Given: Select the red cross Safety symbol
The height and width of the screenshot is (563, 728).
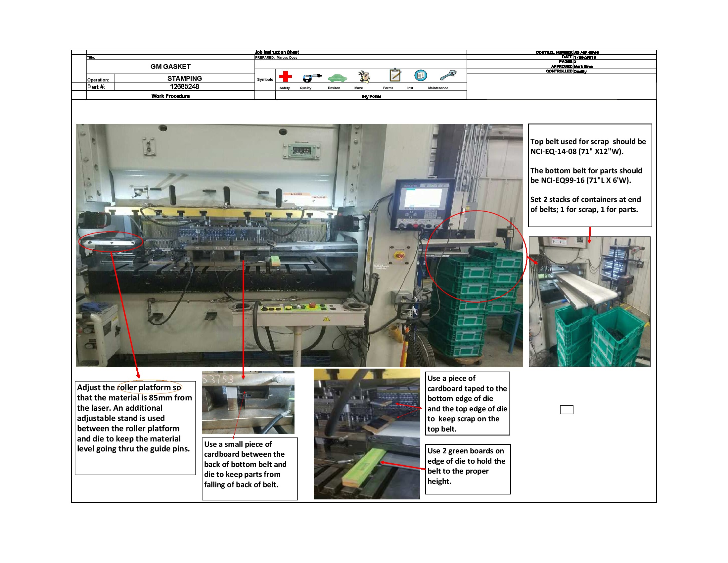Looking at the screenshot, I should (286, 77).
